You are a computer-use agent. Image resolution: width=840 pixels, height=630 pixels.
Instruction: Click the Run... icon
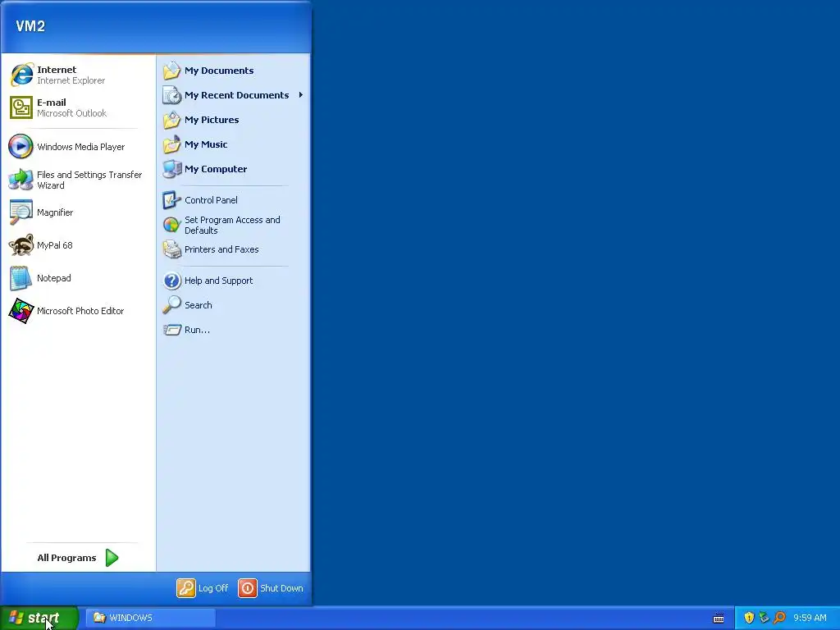click(172, 330)
